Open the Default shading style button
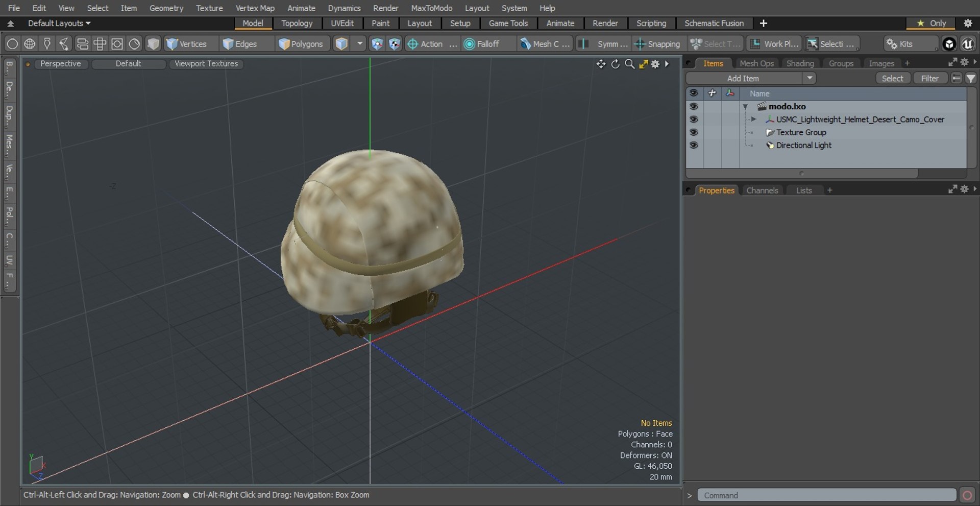The width and height of the screenshot is (980, 506). coord(128,63)
